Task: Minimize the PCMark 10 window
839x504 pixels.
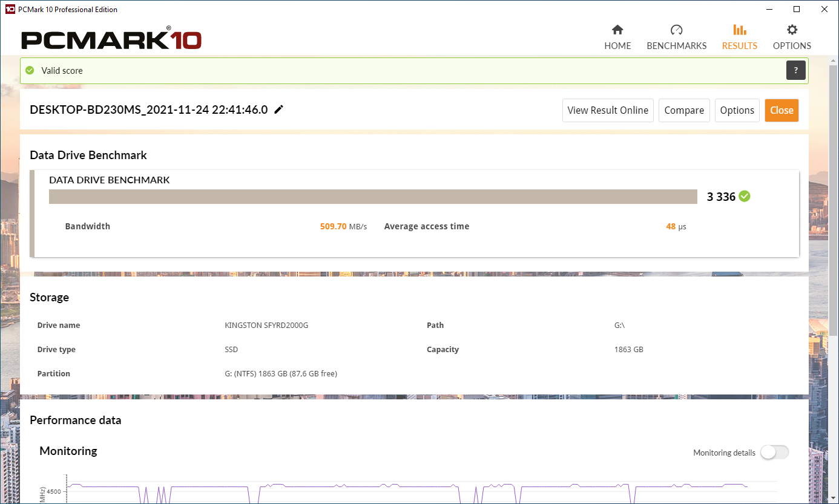Action: point(768,9)
